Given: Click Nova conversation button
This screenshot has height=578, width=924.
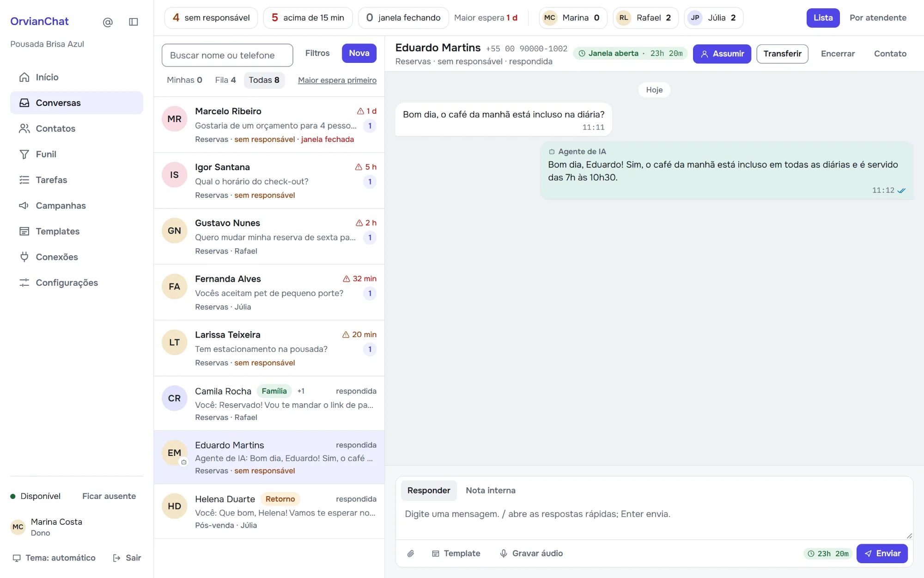Looking at the screenshot, I should click(359, 53).
